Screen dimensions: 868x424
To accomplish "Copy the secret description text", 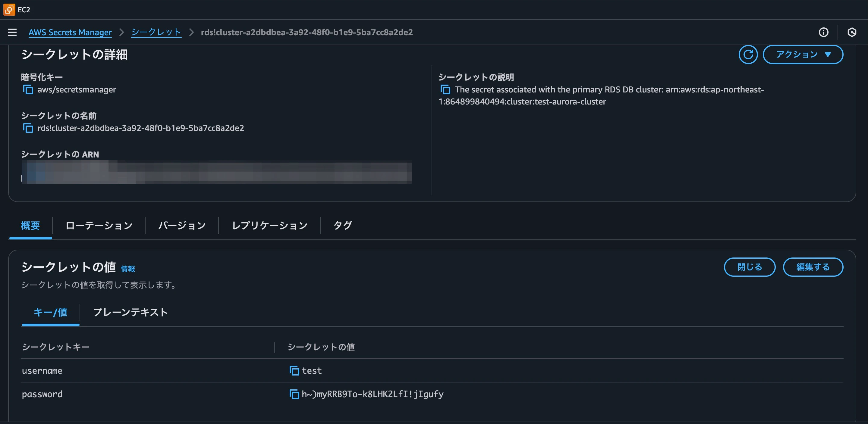I will (445, 89).
